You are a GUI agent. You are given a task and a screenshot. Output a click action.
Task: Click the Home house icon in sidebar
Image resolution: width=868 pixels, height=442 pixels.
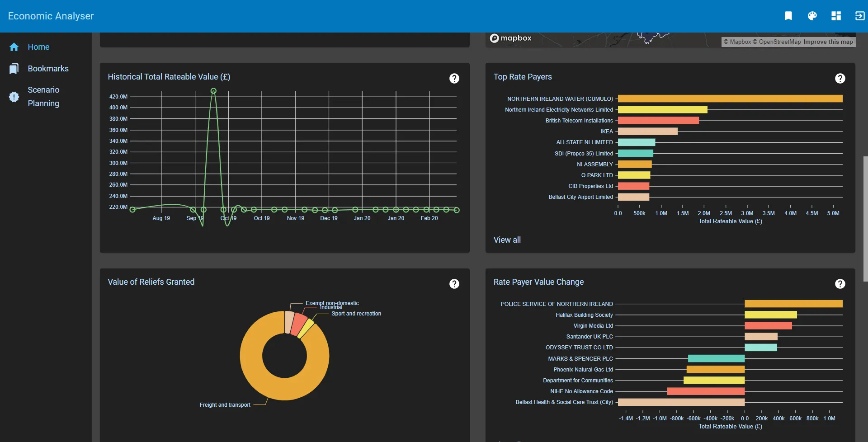(14, 47)
